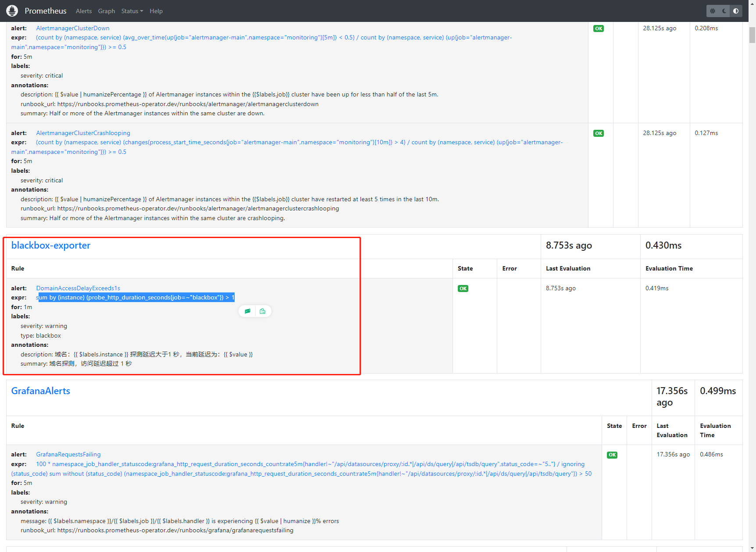Screen dimensions: 756x552
Task: Click the "0.486ms" evaluation time
Action: [x=711, y=455]
